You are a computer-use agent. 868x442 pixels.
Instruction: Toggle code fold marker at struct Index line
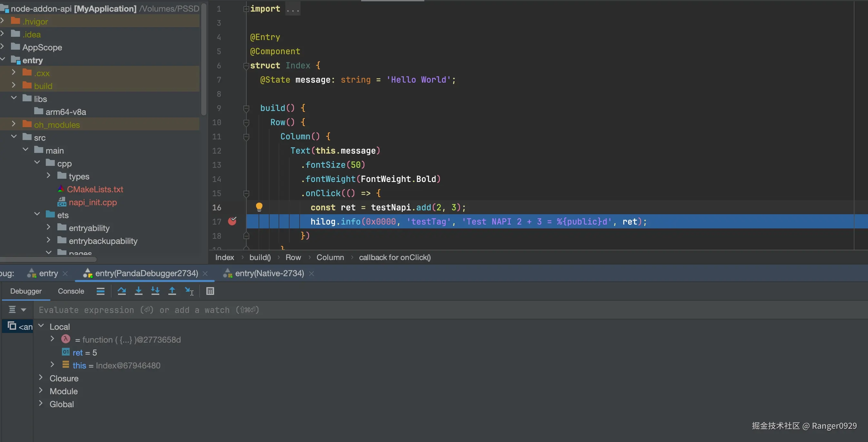pyautogui.click(x=246, y=66)
